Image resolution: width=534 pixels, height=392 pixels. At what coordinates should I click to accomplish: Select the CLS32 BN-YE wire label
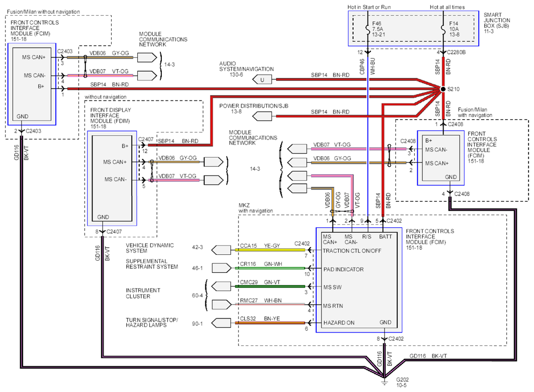[260, 319]
